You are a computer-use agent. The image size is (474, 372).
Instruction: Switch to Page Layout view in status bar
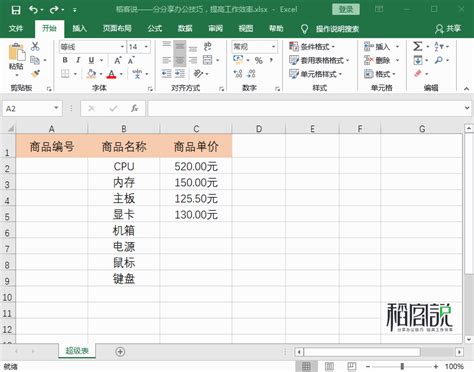click(329, 366)
